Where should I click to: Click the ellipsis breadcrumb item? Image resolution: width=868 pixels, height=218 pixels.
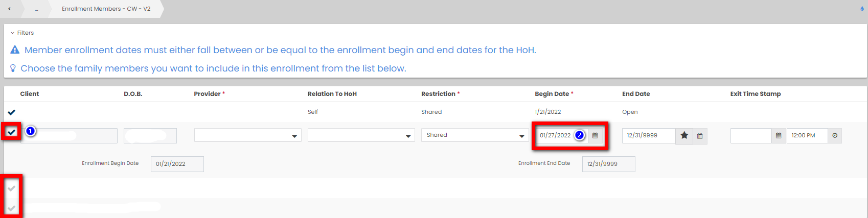pos(36,9)
